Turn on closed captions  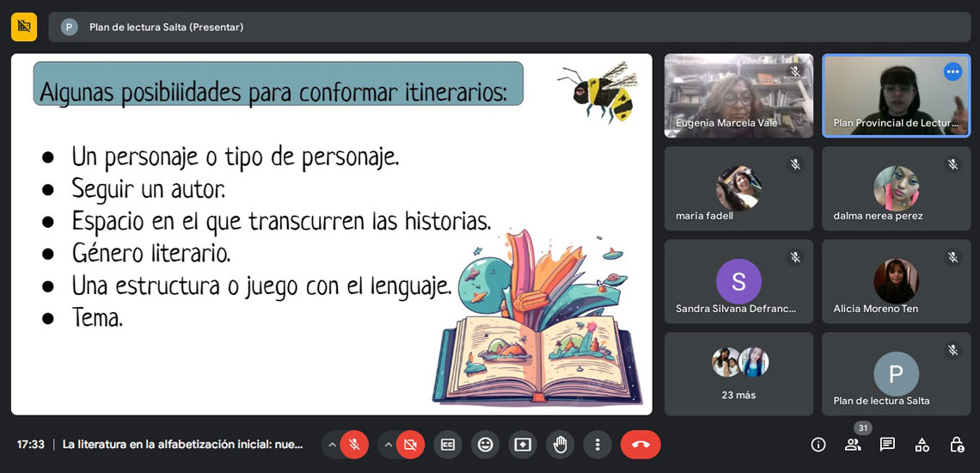pyautogui.click(x=448, y=445)
